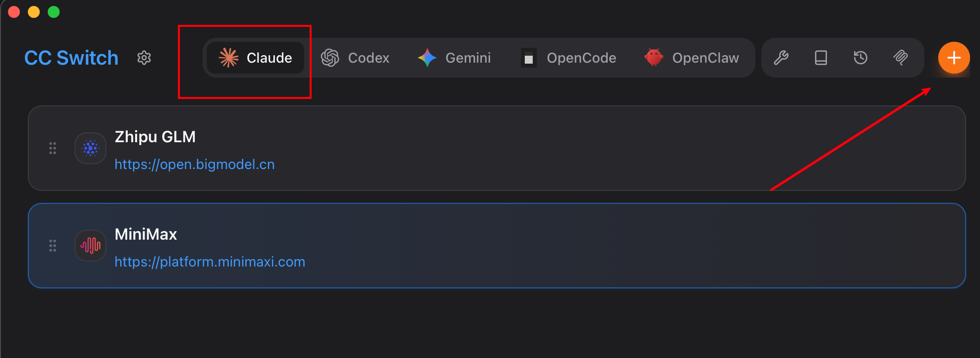Click the CC Switch title
Viewport: 980px width, 358px height.
tap(72, 58)
